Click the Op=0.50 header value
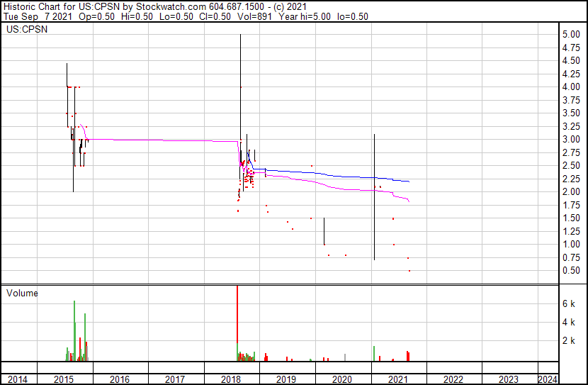This screenshot has width=588, height=385. click(97, 16)
